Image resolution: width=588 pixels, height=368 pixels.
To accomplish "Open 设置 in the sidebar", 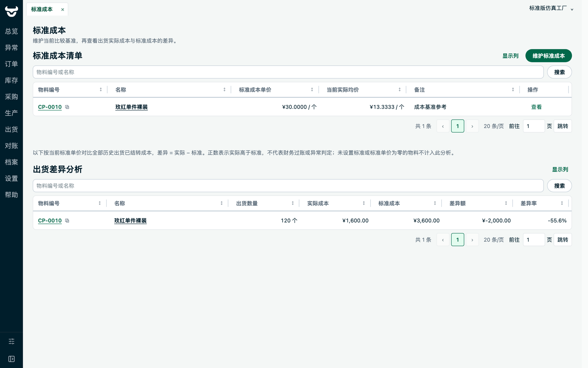I will [11, 178].
